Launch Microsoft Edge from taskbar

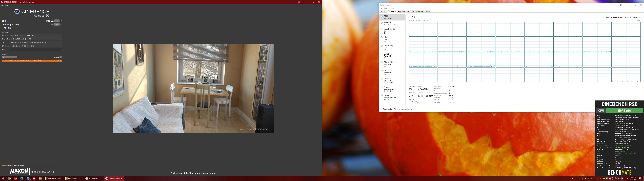click(22, 178)
